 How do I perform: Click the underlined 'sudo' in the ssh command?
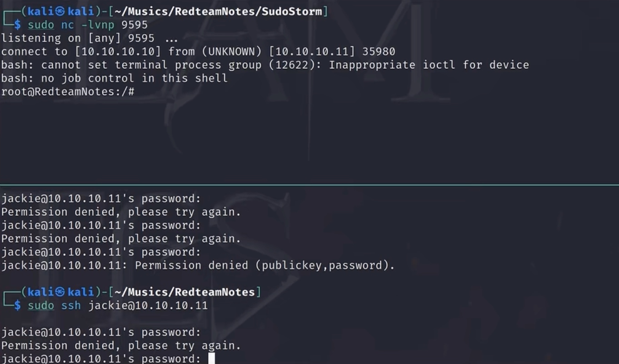point(41,305)
